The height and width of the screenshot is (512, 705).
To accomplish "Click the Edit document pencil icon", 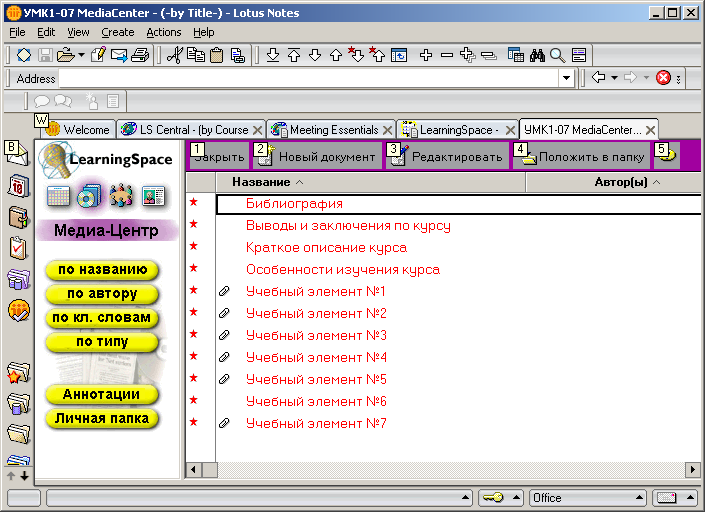I will 98,55.
